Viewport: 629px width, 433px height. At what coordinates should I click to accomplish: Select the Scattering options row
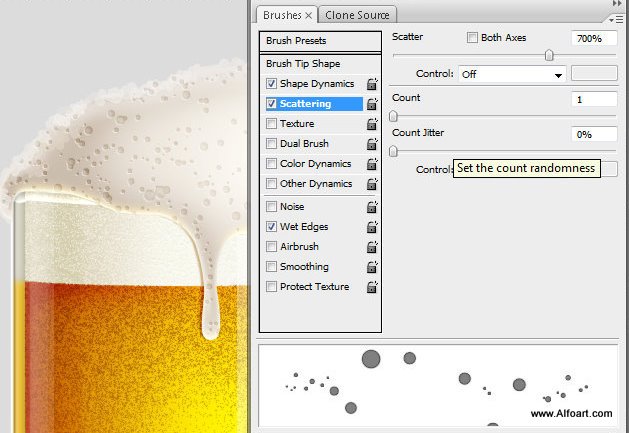pyautogui.click(x=314, y=104)
